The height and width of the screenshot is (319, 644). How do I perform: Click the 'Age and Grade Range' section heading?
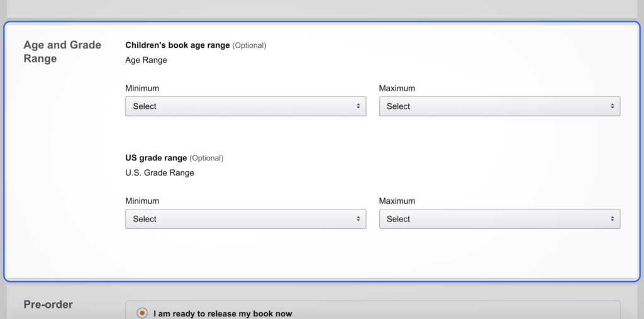tap(62, 52)
